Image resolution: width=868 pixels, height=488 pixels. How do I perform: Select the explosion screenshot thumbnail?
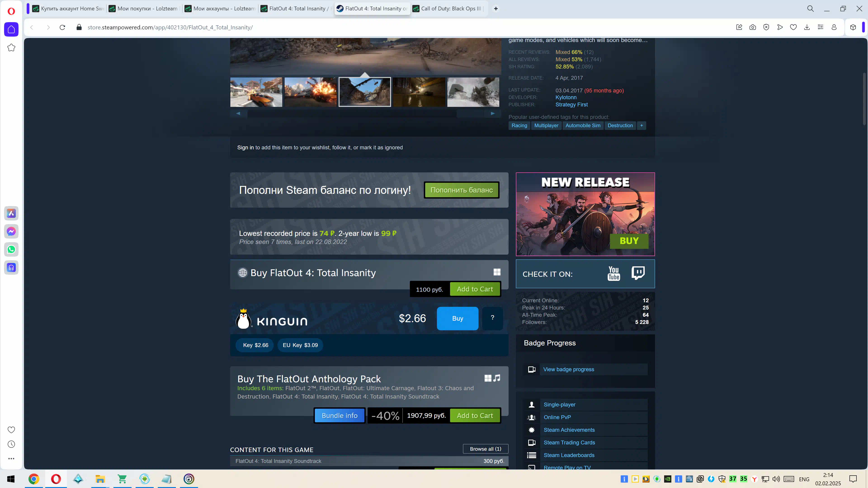[x=310, y=92]
